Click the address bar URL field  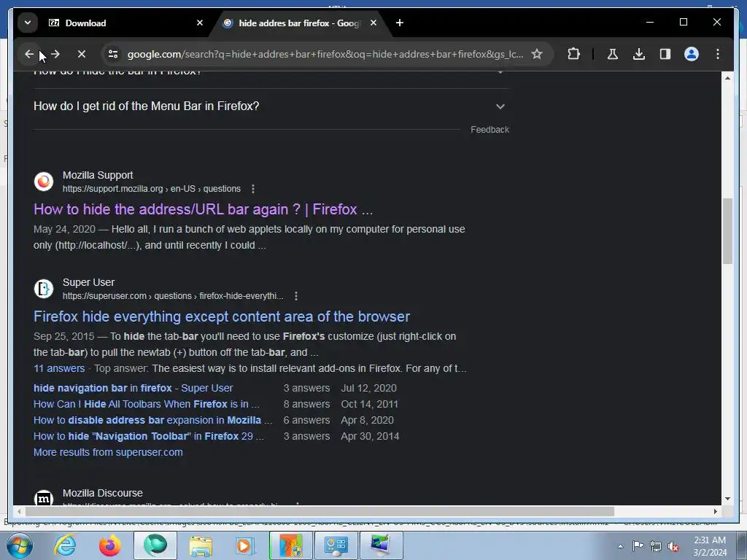(x=325, y=54)
